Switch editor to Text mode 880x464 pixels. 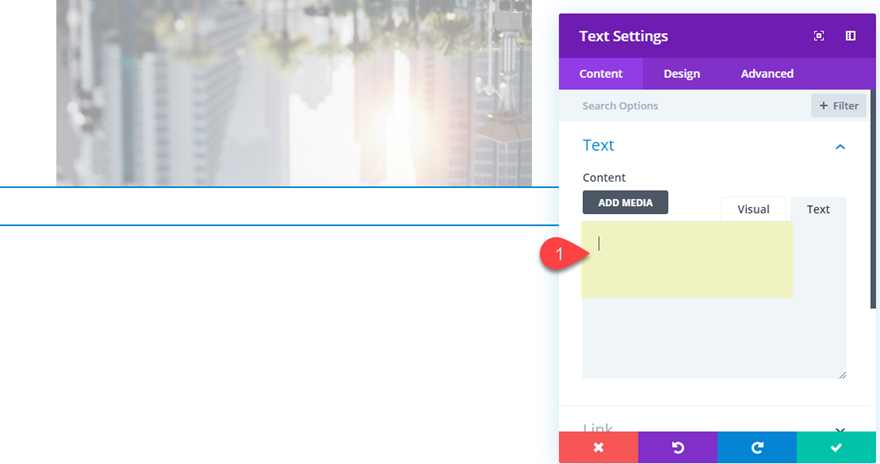[818, 209]
